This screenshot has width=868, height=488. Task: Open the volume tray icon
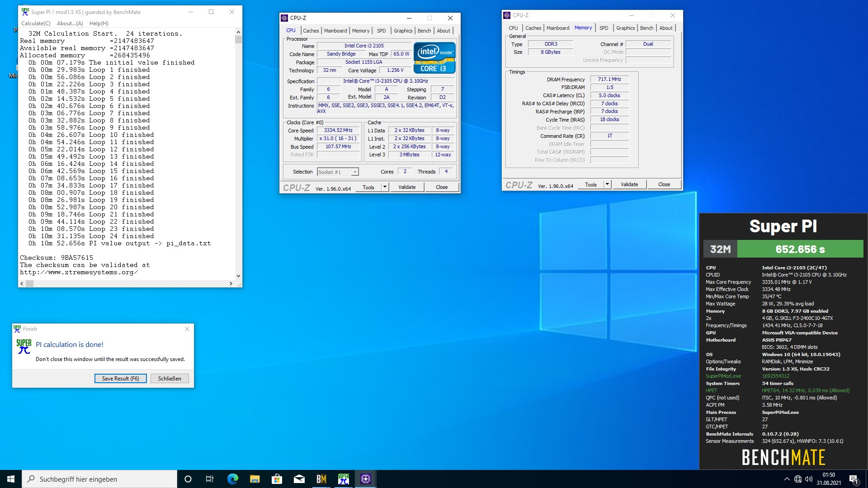click(x=809, y=479)
